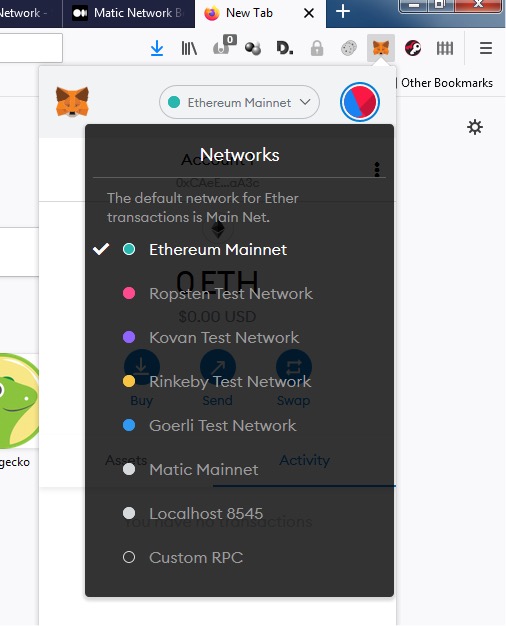The height and width of the screenshot is (626, 506).
Task: Click the Networks heading text
Action: 239,155
